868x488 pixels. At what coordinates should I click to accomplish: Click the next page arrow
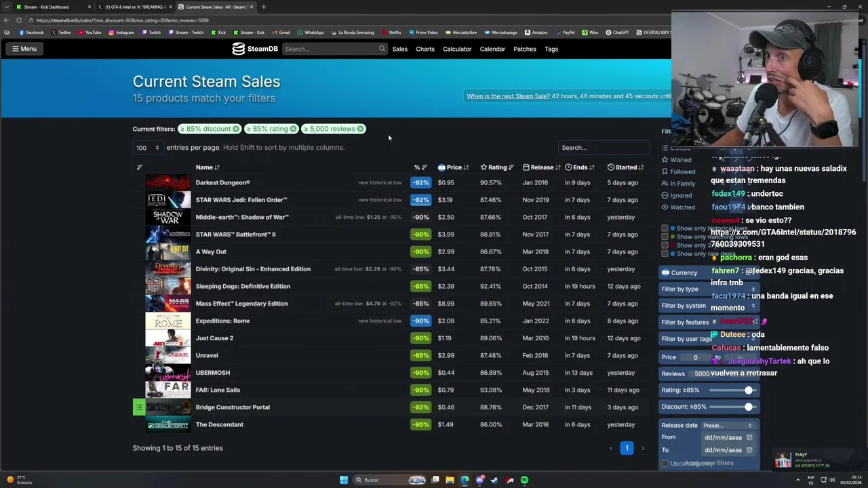pyautogui.click(x=643, y=448)
